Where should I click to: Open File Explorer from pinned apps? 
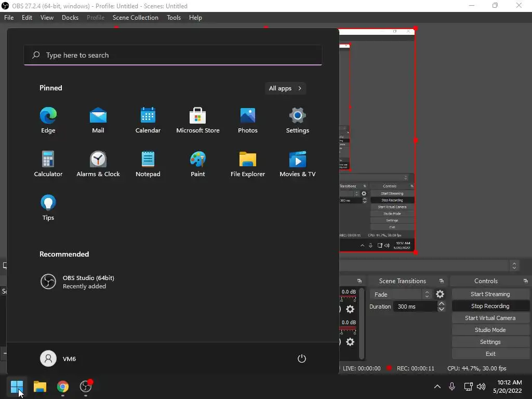pos(248,164)
